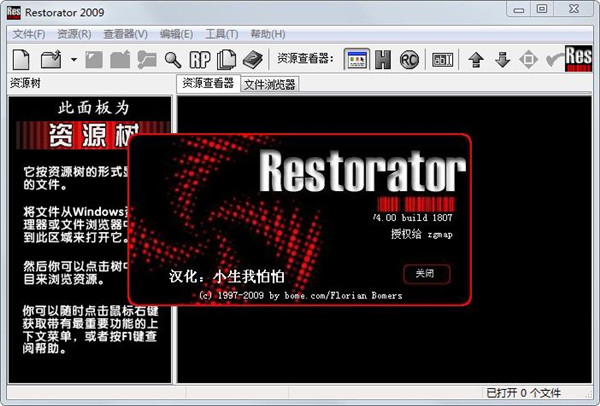Click the abl edit mode icon

tap(442, 59)
